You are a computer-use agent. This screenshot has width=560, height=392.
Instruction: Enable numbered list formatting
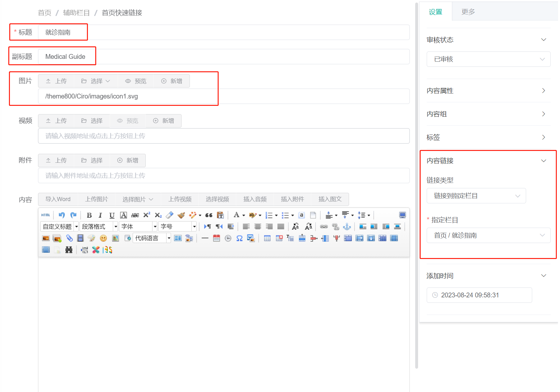(x=270, y=215)
